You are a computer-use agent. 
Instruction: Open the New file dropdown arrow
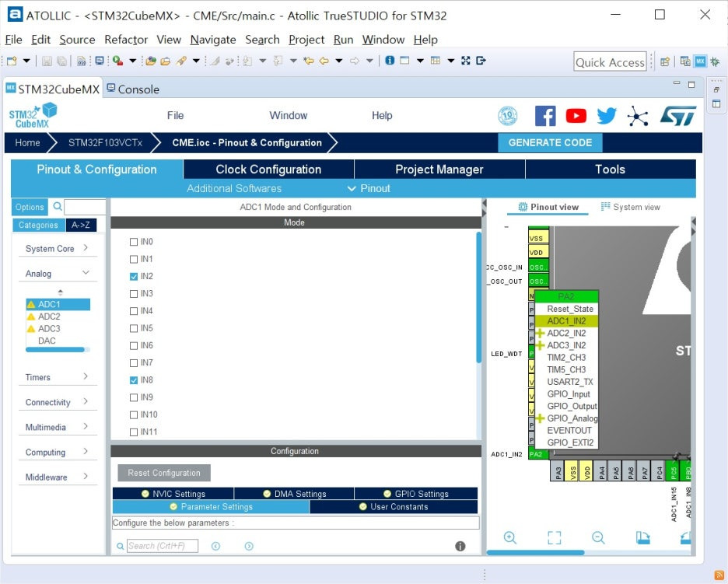coord(26,61)
